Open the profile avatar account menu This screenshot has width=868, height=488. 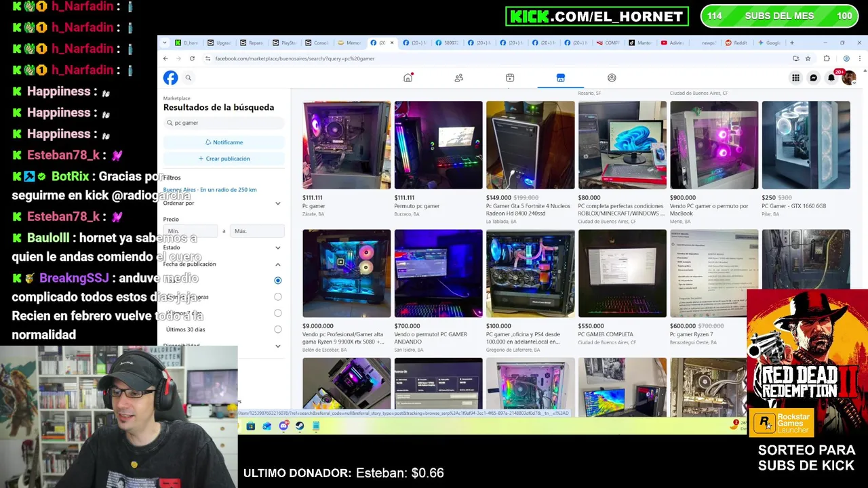tap(848, 78)
